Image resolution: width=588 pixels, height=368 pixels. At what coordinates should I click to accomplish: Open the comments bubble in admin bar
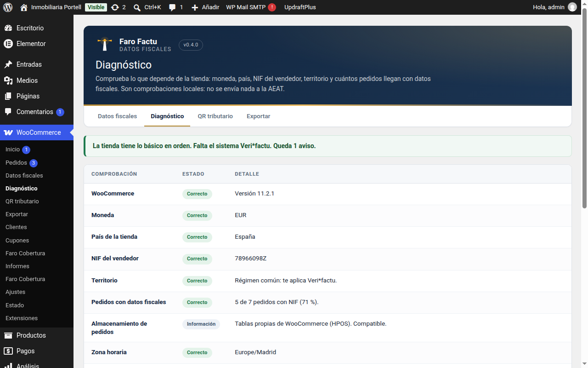pos(172,7)
